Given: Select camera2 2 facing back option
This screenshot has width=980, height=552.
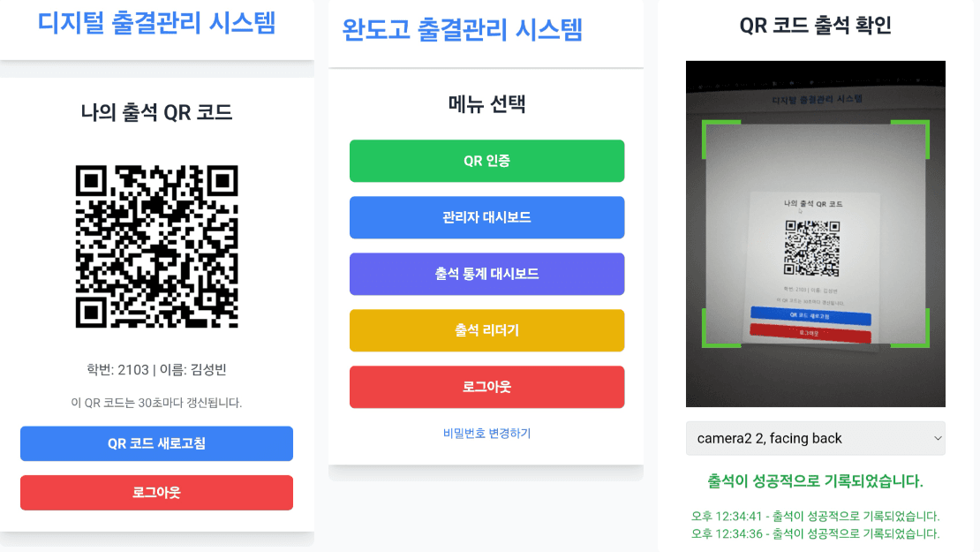Looking at the screenshot, I should coord(814,438).
